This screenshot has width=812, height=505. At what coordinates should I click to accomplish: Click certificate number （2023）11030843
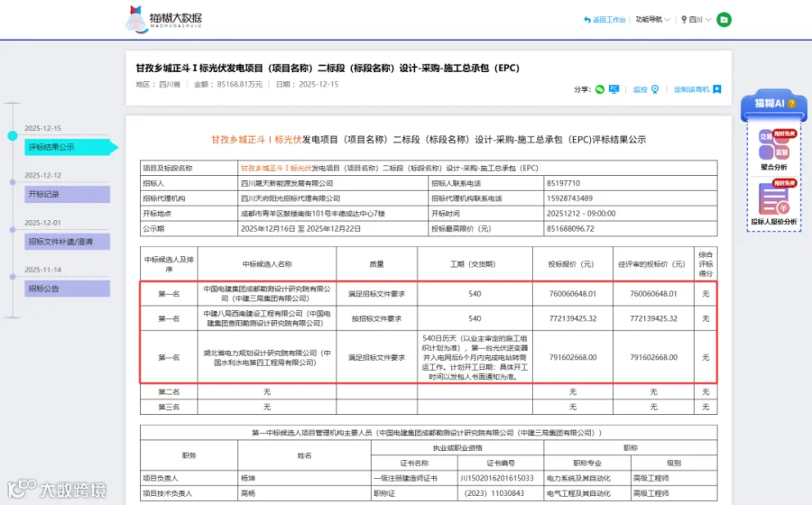494,493
